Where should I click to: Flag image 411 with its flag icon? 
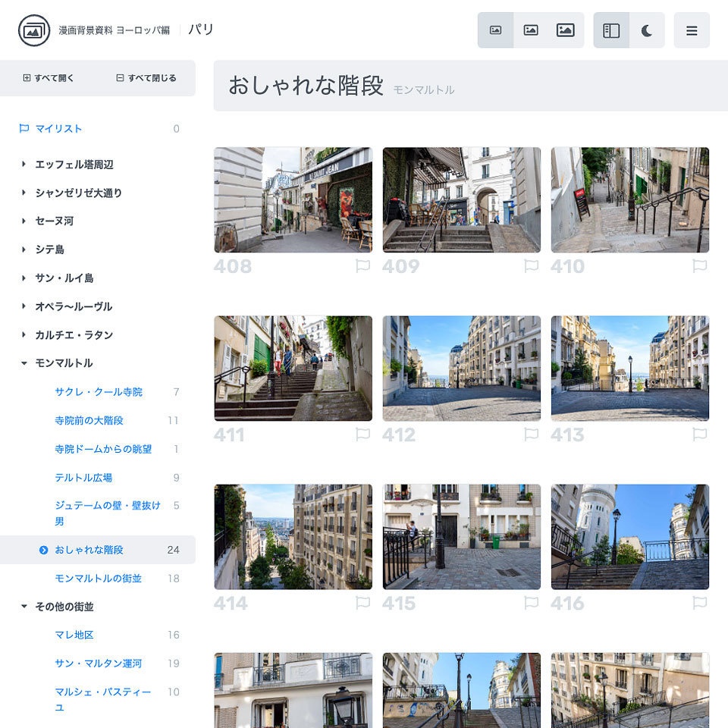(x=362, y=435)
